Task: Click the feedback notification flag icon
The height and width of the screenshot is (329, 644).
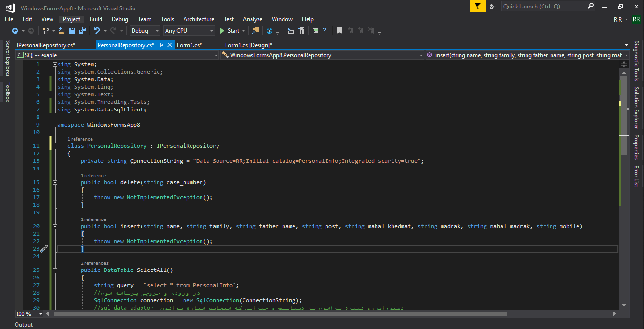Action: tap(477, 7)
